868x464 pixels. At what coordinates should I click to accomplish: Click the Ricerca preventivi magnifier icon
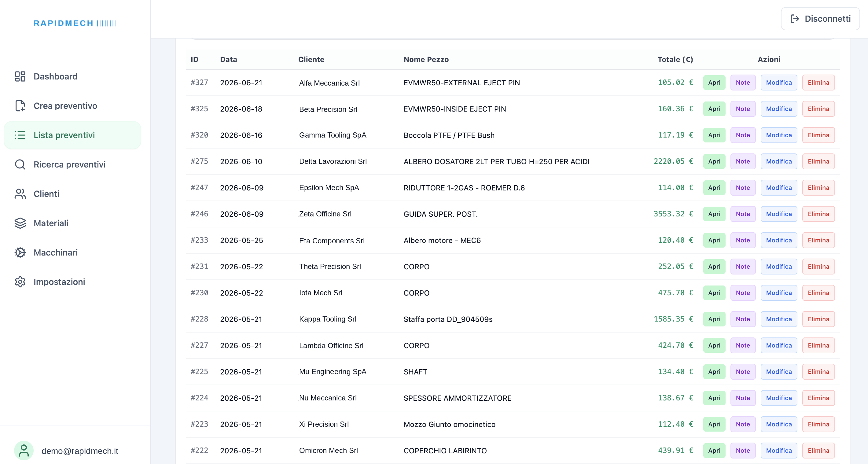coord(20,164)
